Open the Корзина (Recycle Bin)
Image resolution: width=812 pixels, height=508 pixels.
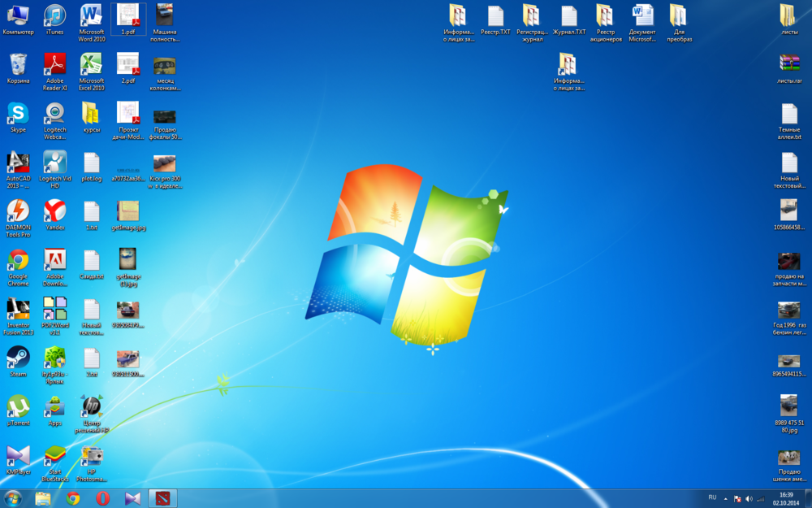coord(18,63)
